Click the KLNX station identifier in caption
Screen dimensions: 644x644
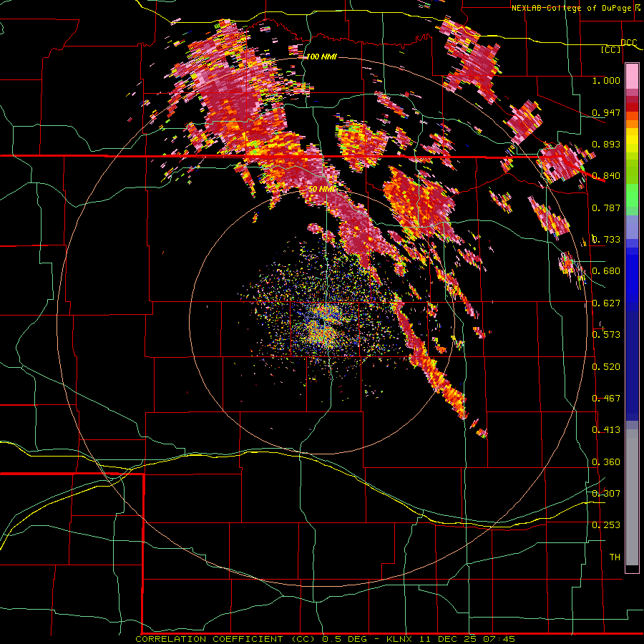(401, 639)
